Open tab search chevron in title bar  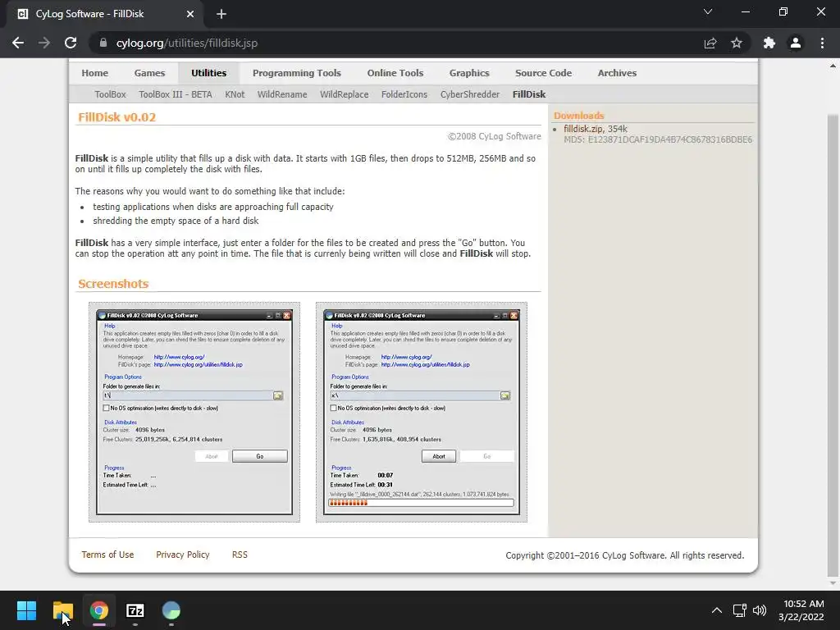[708, 11]
